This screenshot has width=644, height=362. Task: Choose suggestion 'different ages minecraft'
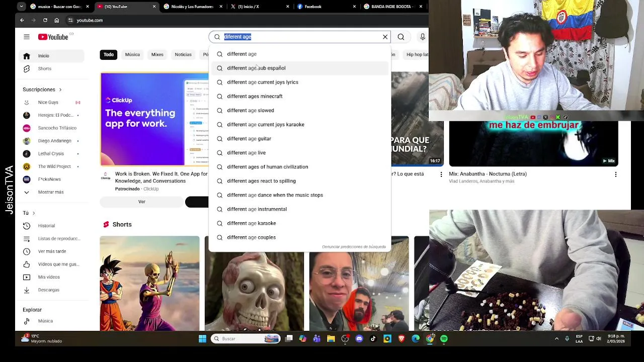point(300,96)
